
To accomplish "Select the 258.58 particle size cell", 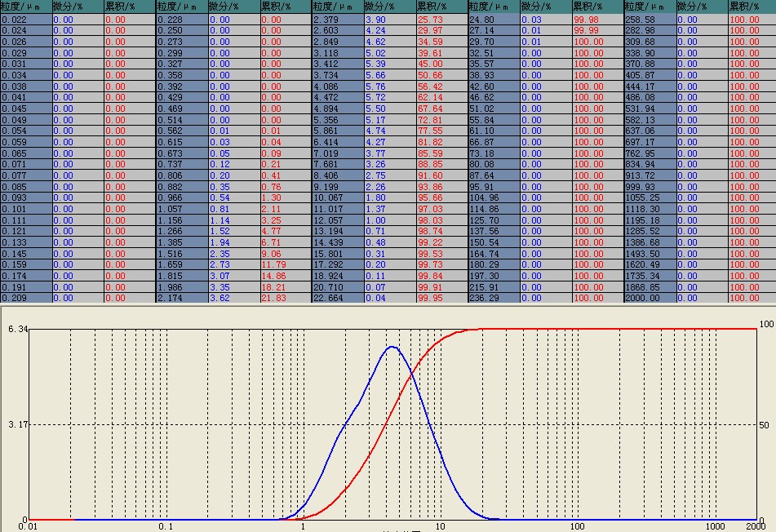I will [650, 20].
